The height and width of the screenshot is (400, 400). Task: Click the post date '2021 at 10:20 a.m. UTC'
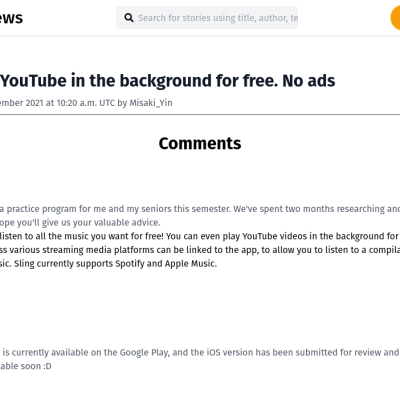pos(70,103)
